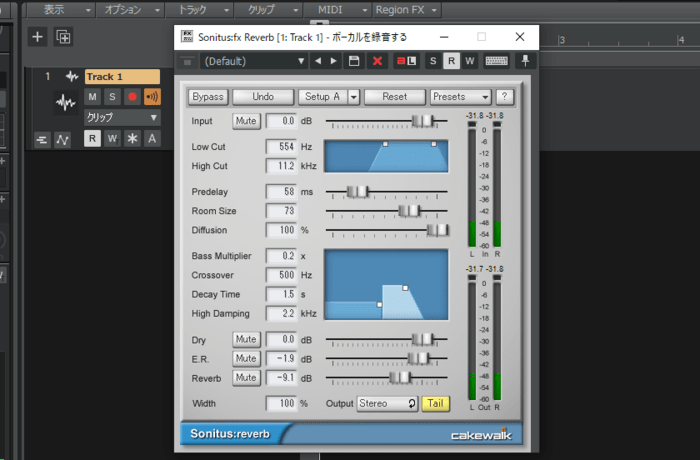Open the MIDI menu

[x=338, y=9]
